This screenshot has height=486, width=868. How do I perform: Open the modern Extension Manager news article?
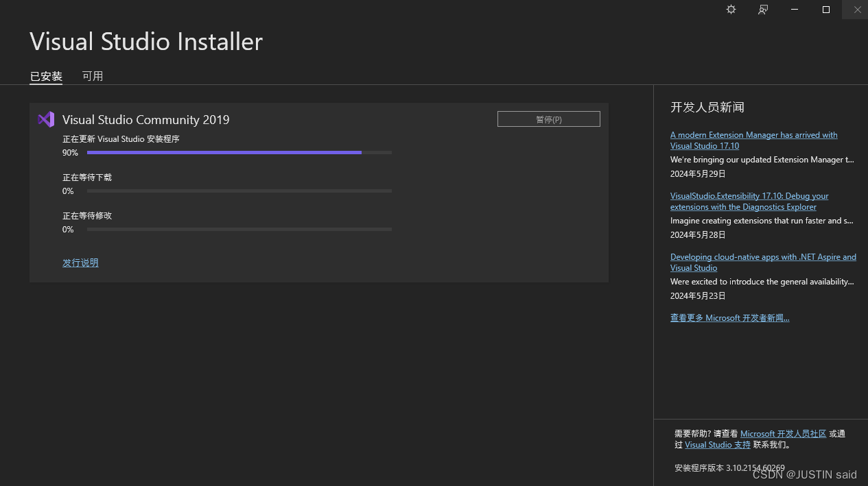click(754, 141)
